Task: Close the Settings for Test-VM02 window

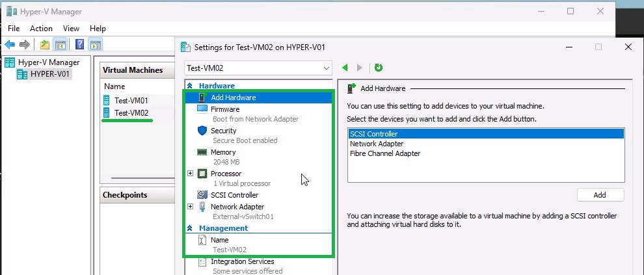Action: [628, 47]
